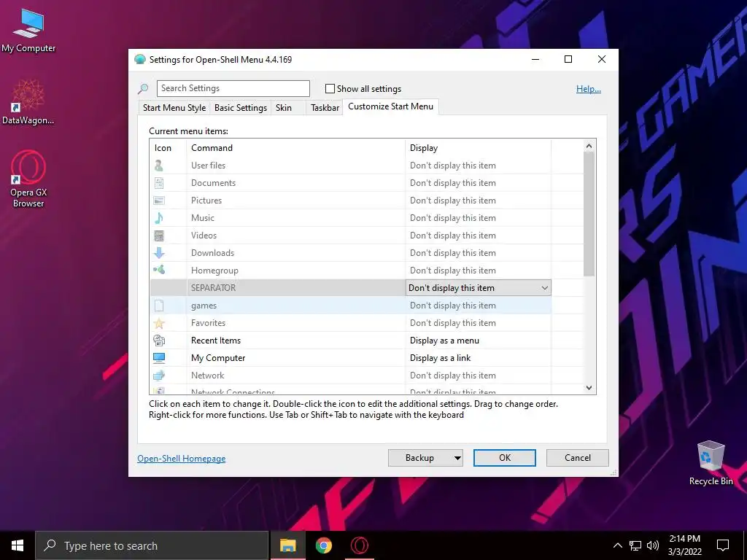
Task: Click the Downloads arrow icon
Action: (x=159, y=253)
